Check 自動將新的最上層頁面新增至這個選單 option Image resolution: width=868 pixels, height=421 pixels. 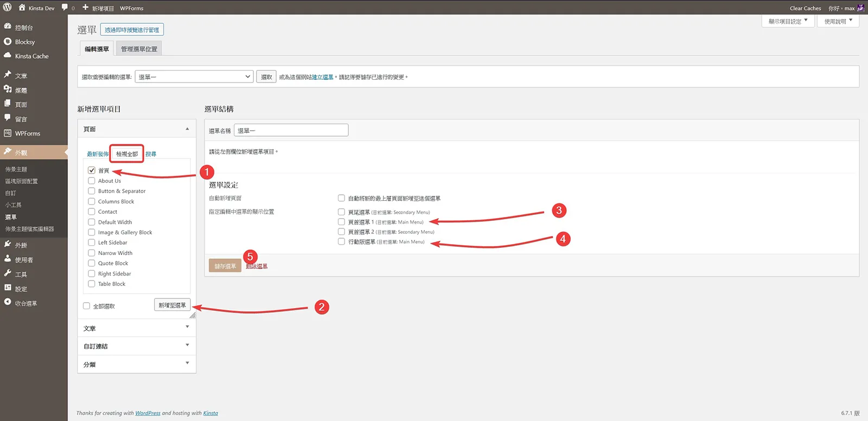coord(341,198)
